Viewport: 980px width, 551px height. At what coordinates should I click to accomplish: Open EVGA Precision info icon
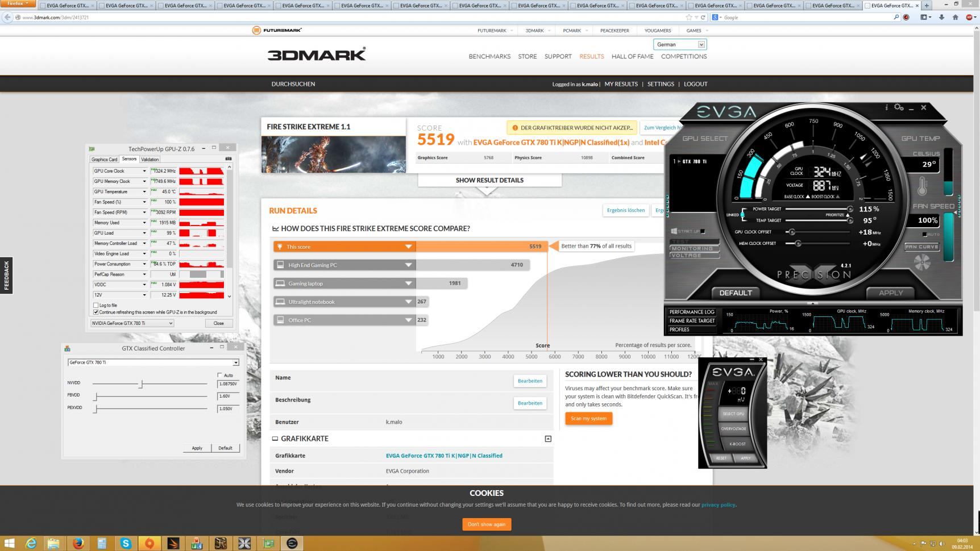(886, 107)
